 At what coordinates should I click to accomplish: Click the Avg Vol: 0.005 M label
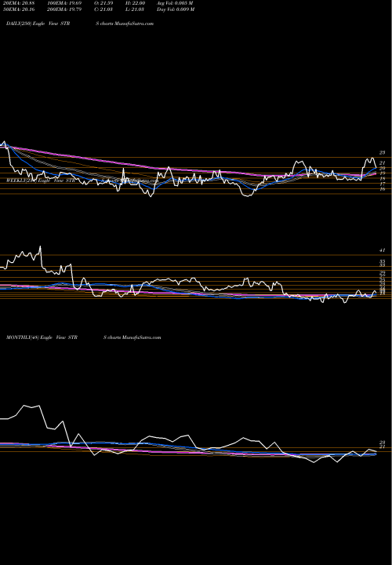[175, 3]
